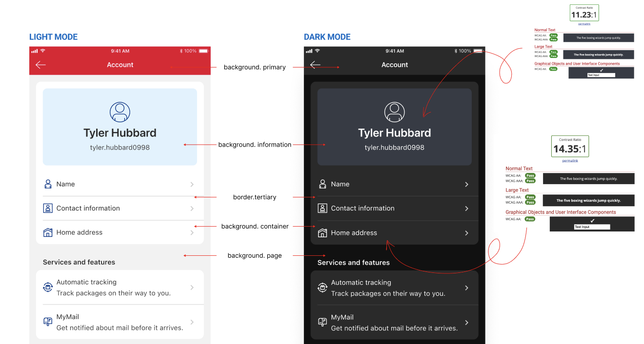Click permalink under the 11.23:1 contrast ratio
Screen dimensions: 644x344
[584, 24]
